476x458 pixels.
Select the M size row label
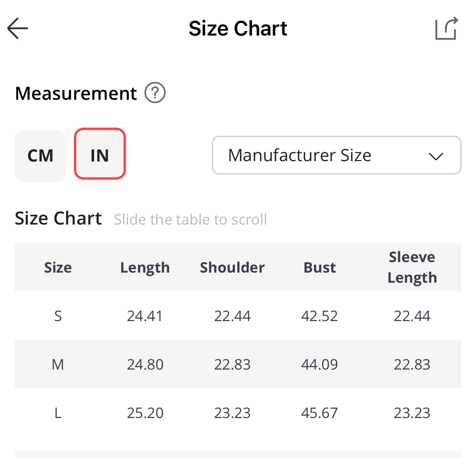click(58, 364)
